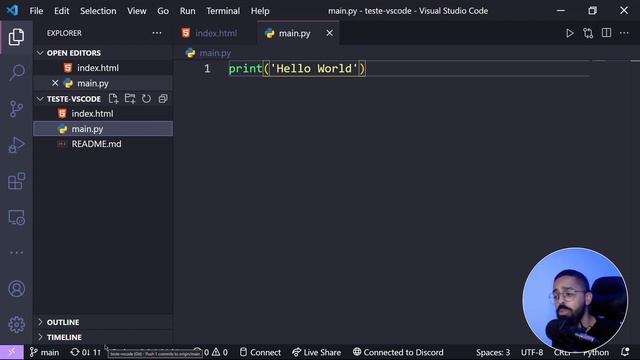This screenshot has width=640, height=360.
Task: Open README.md in the file tree
Action: point(103,144)
